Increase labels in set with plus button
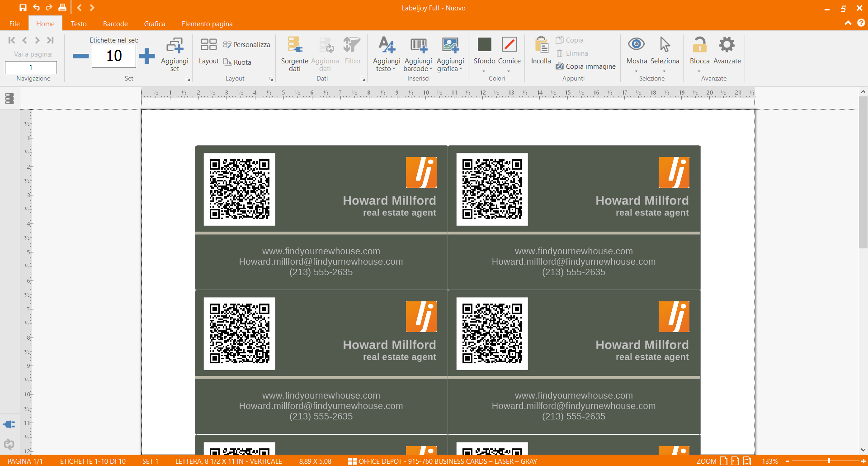Image resolution: width=868 pixels, height=466 pixels. pos(147,56)
